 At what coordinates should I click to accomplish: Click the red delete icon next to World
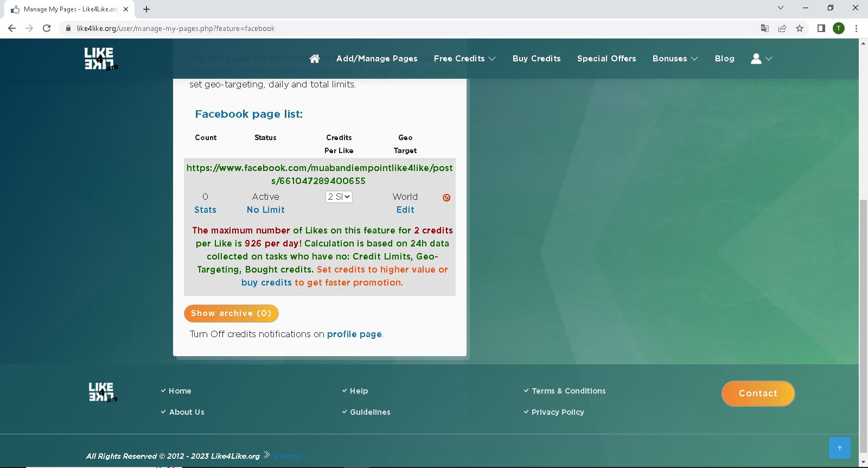click(446, 198)
